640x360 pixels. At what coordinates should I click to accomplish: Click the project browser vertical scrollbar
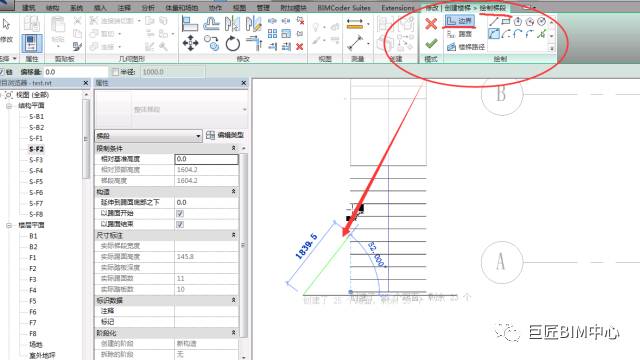(86, 139)
